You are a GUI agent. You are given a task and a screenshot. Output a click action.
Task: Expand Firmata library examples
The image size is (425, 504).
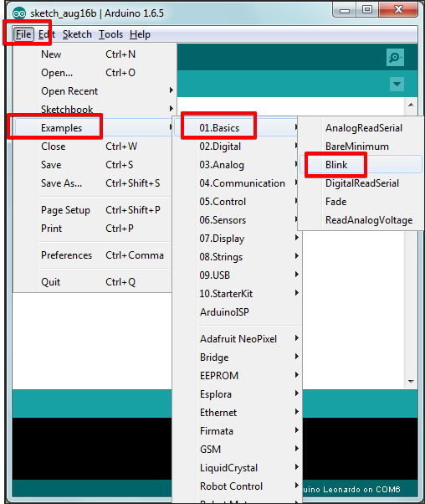click(x=237, y=430)
